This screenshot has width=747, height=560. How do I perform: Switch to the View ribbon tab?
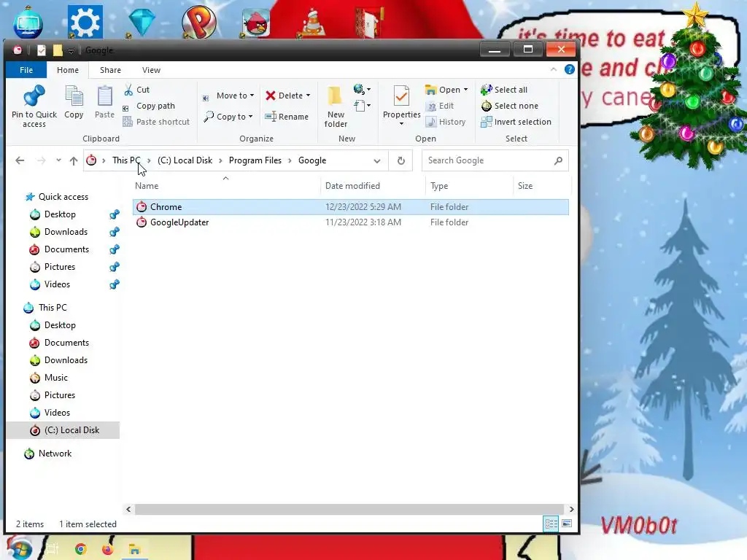[151, 70]
